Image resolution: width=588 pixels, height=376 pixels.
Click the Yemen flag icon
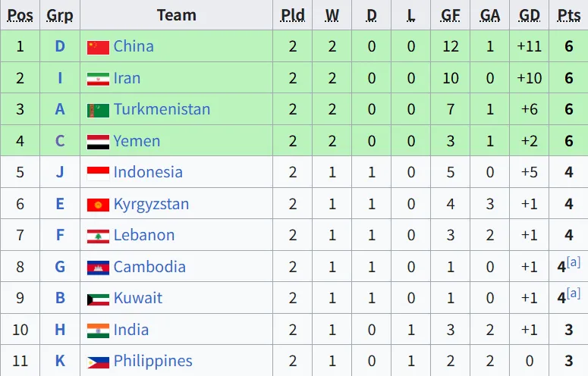(98, 142)
